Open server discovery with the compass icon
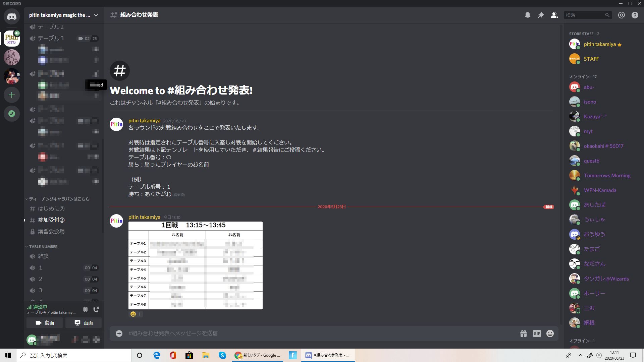This screenshot has height=362, width=644. pyautogui.click(x=11, y=114)
